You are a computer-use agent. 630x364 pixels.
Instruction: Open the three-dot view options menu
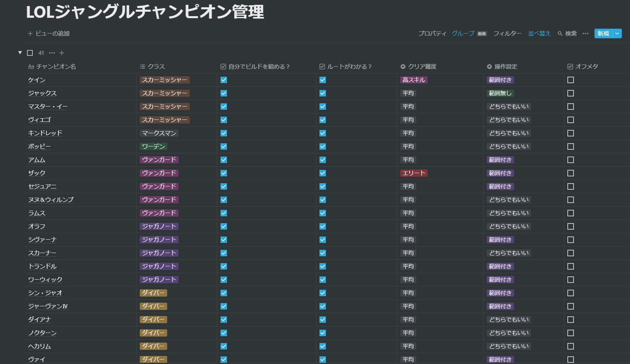tap(586, 33)
